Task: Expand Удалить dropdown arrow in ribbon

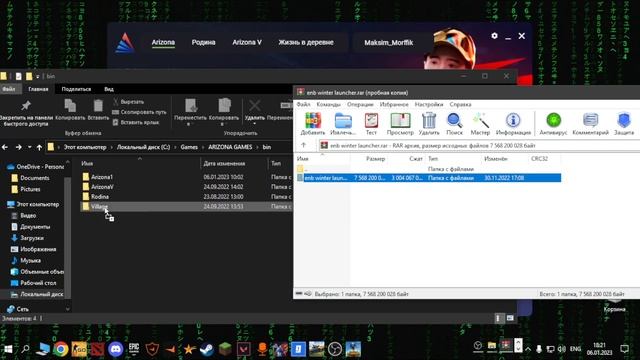Action: click(x=255, y=124)
